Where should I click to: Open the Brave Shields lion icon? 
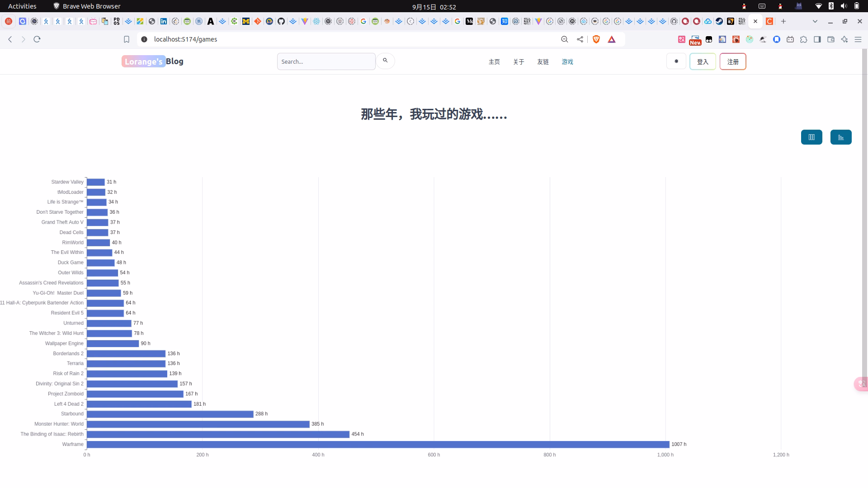(x=596, y=39)
